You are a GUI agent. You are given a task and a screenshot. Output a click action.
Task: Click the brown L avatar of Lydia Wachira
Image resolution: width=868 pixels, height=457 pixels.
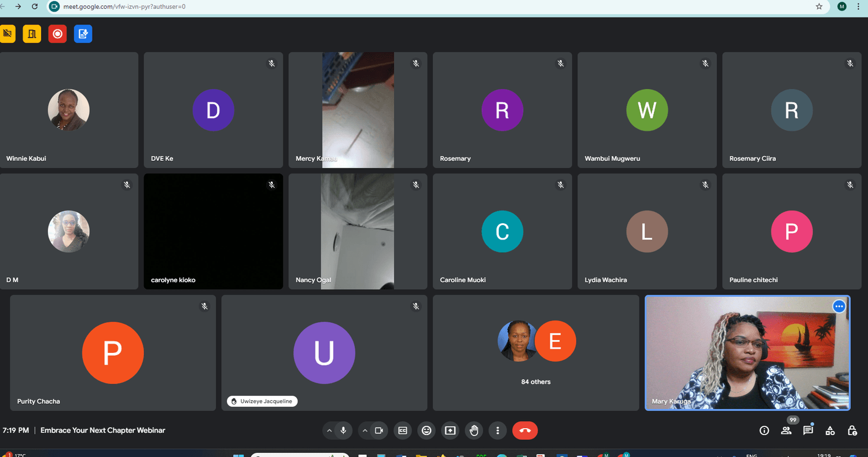pos(647,231)
